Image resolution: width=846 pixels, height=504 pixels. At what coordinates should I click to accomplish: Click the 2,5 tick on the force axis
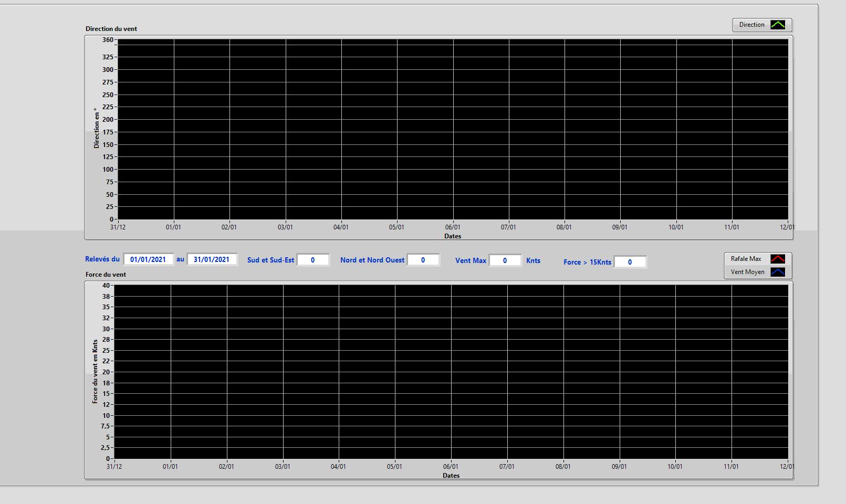105,448
